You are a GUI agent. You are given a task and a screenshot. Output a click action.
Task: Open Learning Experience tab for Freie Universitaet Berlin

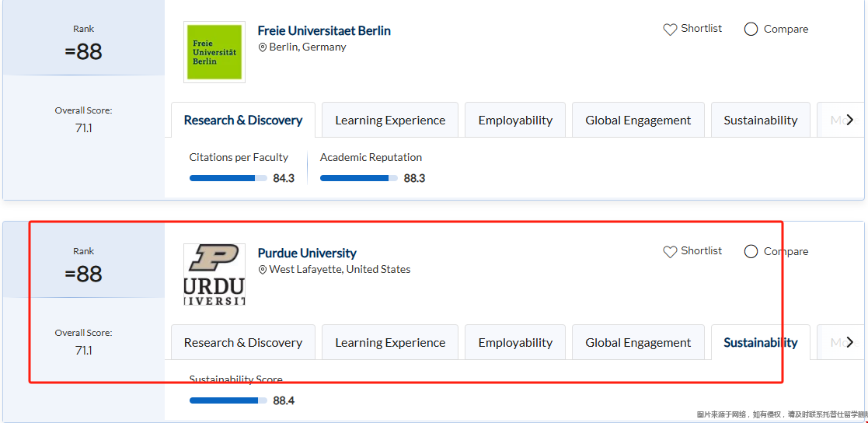[390, 121]
